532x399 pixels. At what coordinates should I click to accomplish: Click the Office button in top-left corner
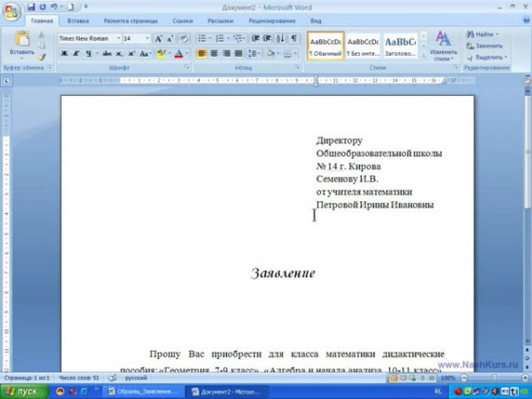[12, 9]
